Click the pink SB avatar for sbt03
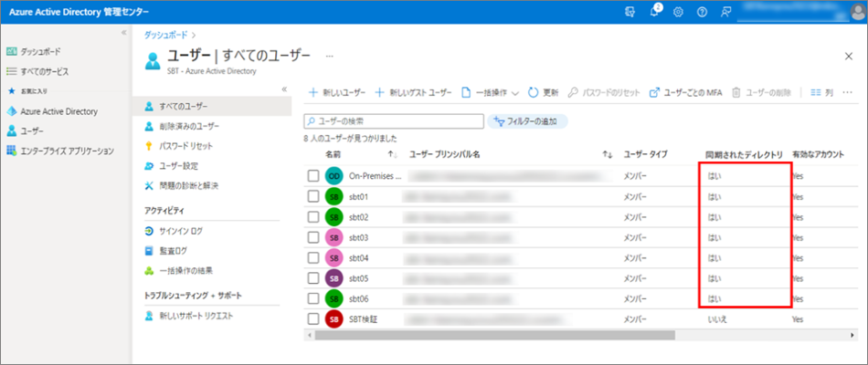The image size is (868, 365). (333, 238)
